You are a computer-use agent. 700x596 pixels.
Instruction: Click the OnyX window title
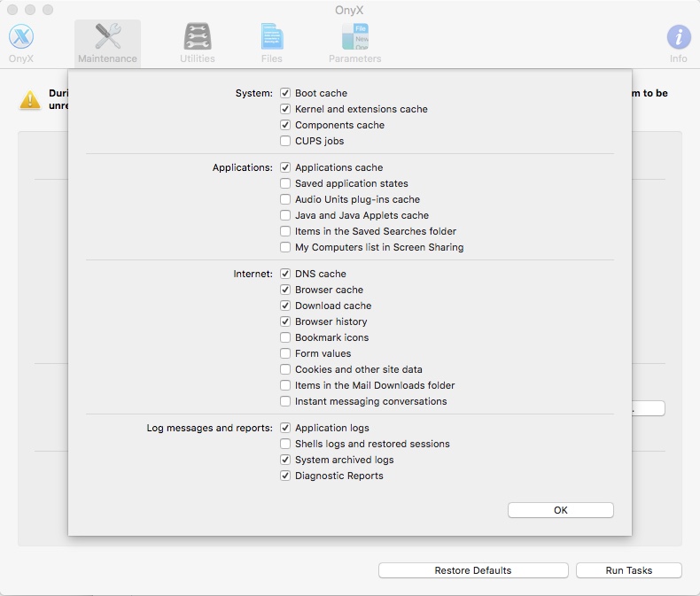coord(349,11)
